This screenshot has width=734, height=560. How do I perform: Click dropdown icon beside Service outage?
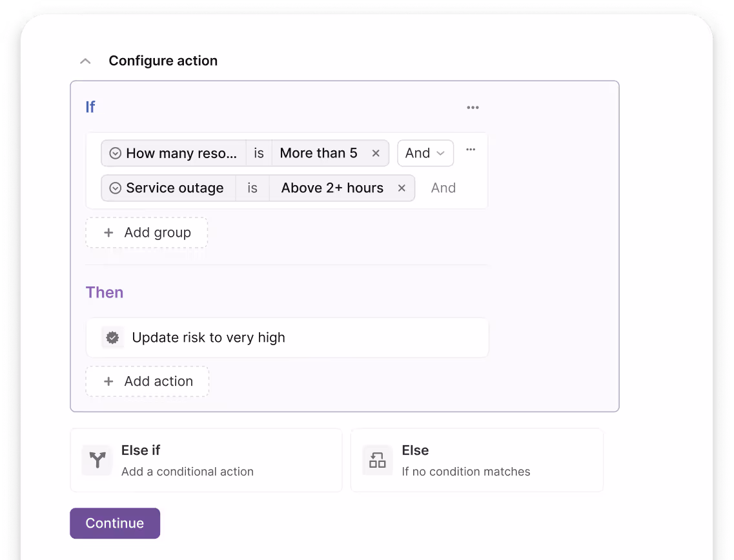115,188
